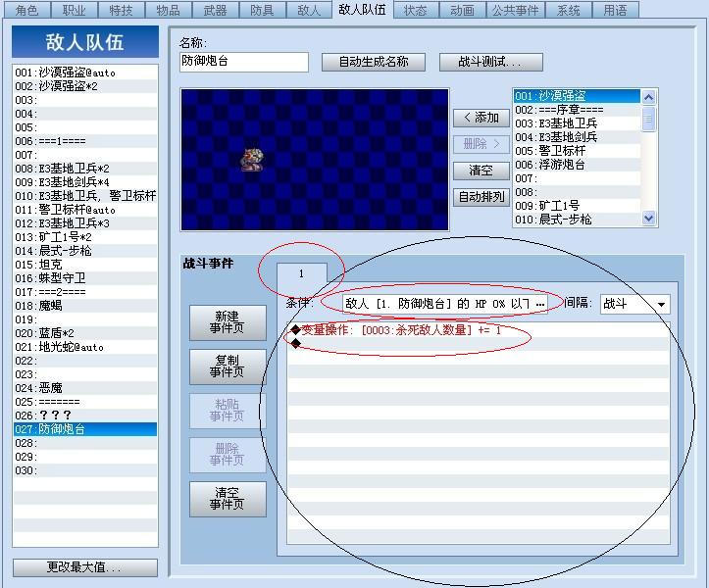Select enemy 010:晨式-步枪 in right list
The image size is (709, 588).
[x=577, y=220]
